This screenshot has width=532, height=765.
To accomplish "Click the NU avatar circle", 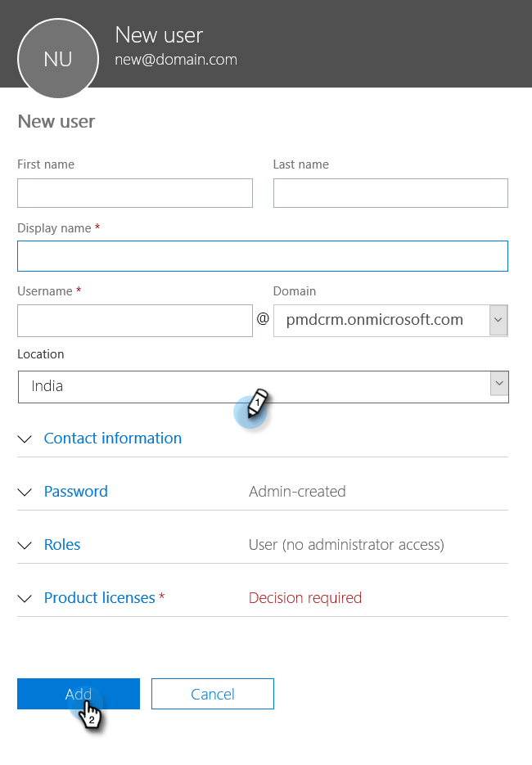I will tap(58, 58).
